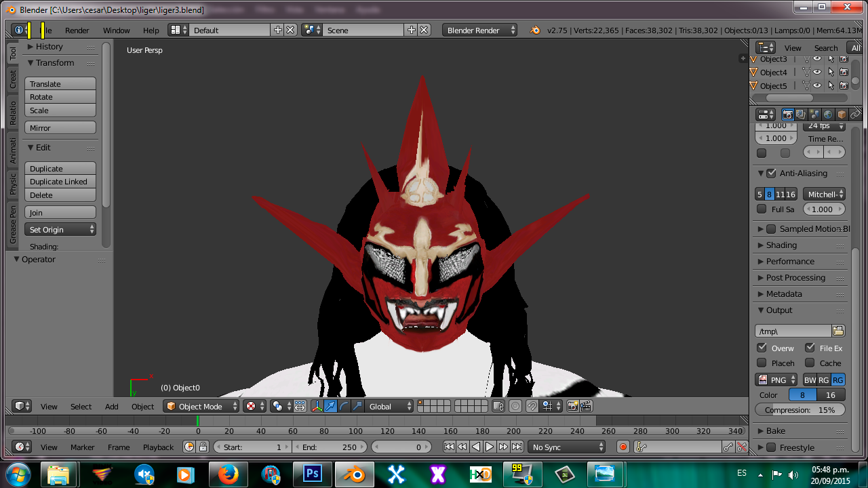Open the Object properties cube icon
This screenshot has height=488, width=868.
pos(842,115)
